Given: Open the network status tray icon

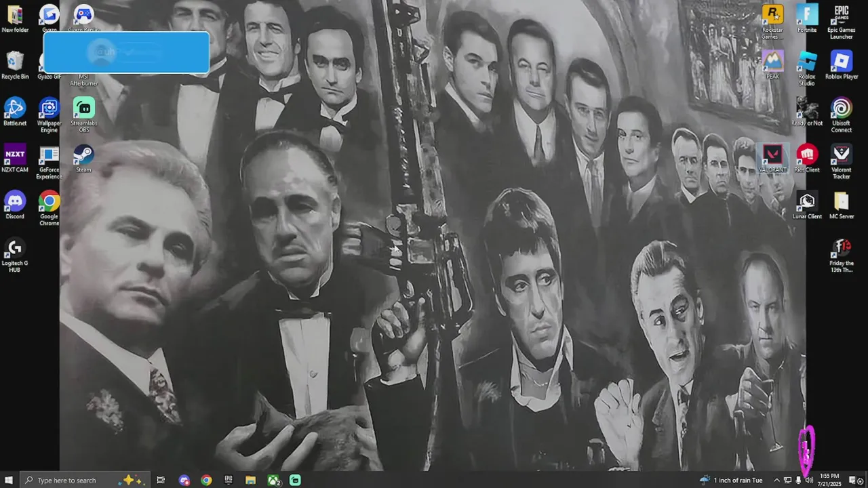Looking at the screenshot, I should point(787,480).
